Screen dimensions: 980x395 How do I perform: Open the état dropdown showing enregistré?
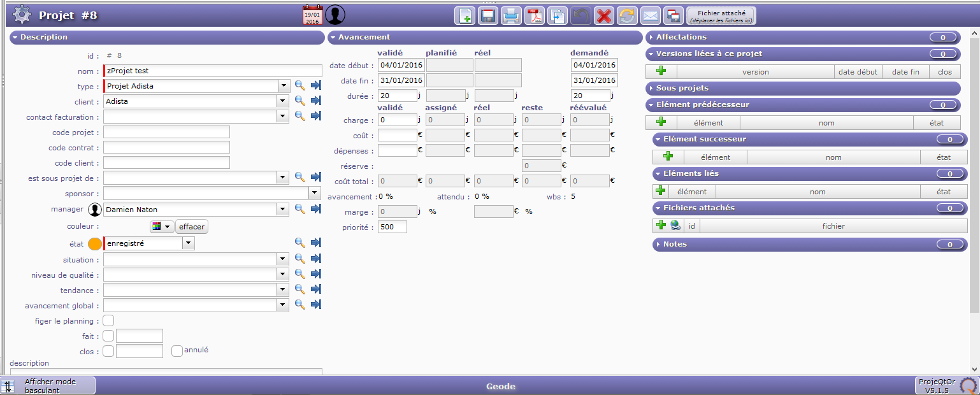point(188,243)
